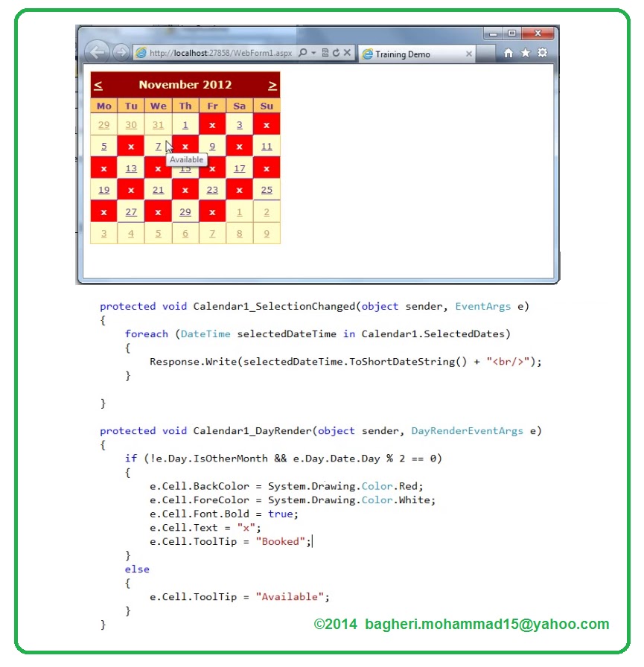Image resolution: width=644 pixels, height=667 pixels.
Task: Click the We weekday header
Action: click(159, 106)
